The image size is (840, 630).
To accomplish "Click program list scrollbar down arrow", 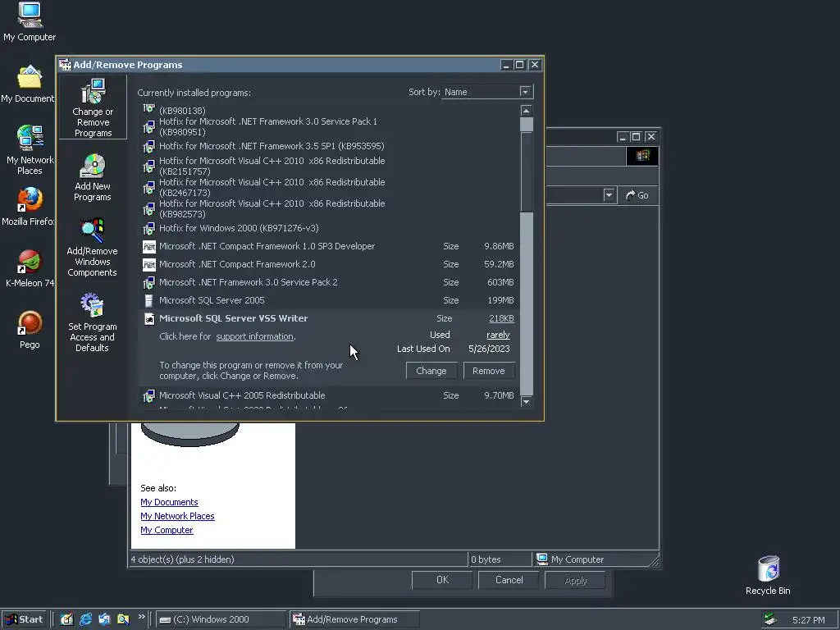I will coord(526,402).
